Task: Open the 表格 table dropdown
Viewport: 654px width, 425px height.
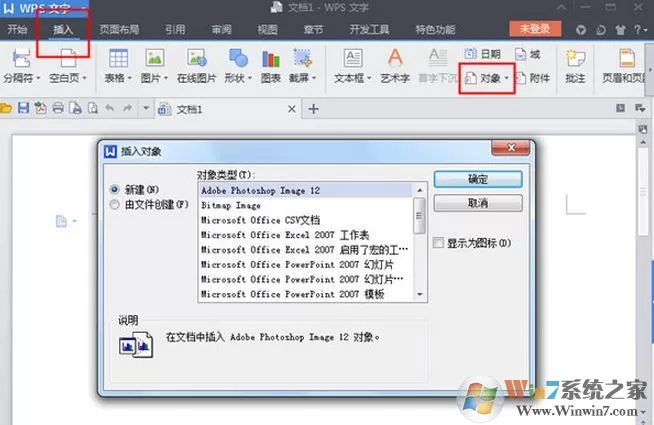Action: pyautogui.click(x=130, y=78)
